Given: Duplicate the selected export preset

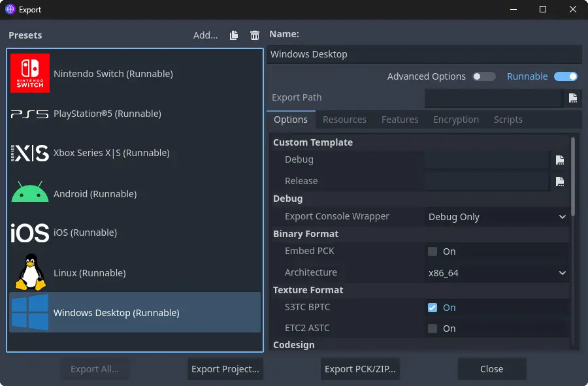Looking at the screenshot, I should (234, 35).
